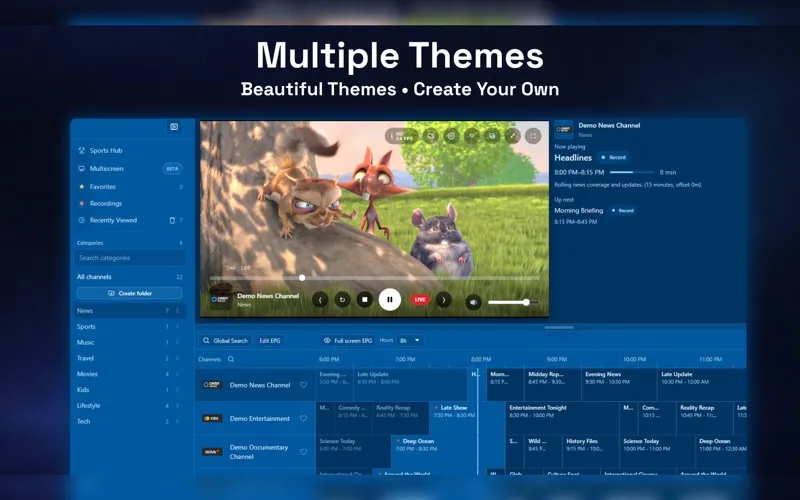
Task: Open Entertainment Tonight program
Action: coord(562,418)
